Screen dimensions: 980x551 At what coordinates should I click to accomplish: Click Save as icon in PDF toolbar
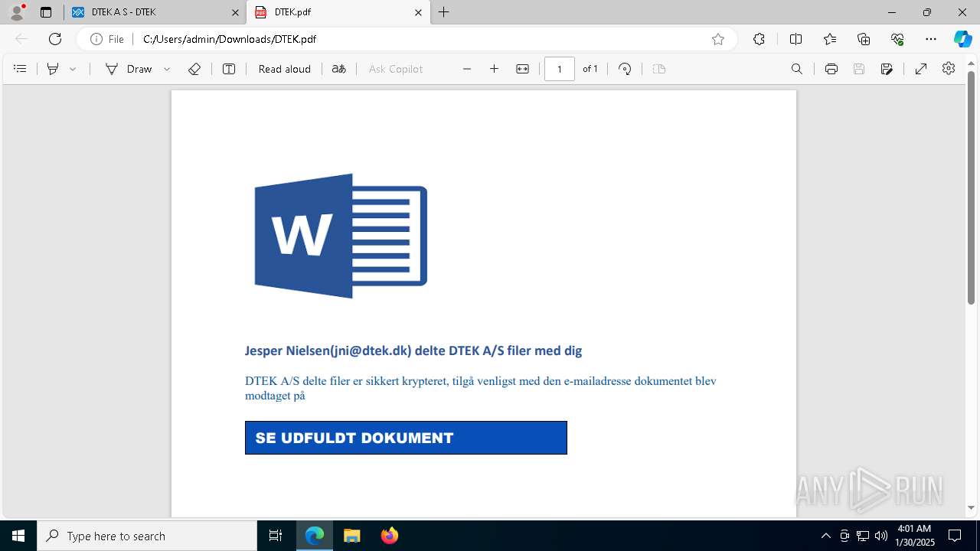point(887,69)
